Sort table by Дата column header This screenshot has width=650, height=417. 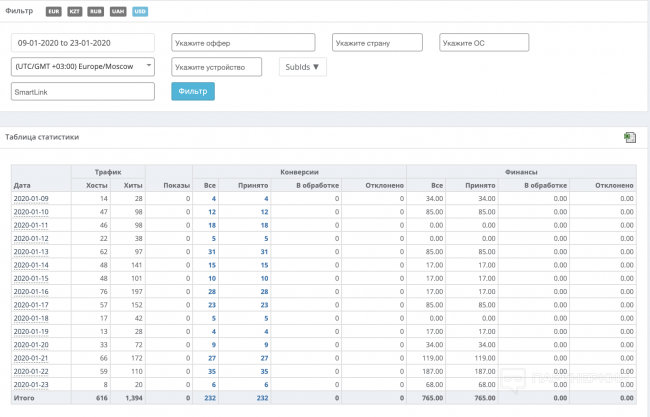(x=22, y=186)
